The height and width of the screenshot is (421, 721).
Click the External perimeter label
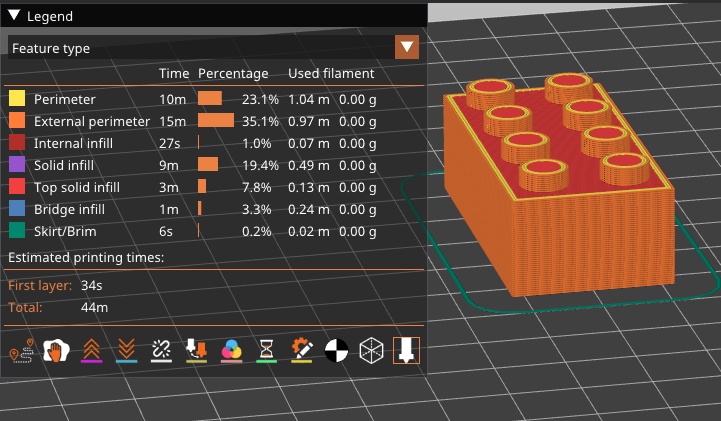(x=92, y=121)
